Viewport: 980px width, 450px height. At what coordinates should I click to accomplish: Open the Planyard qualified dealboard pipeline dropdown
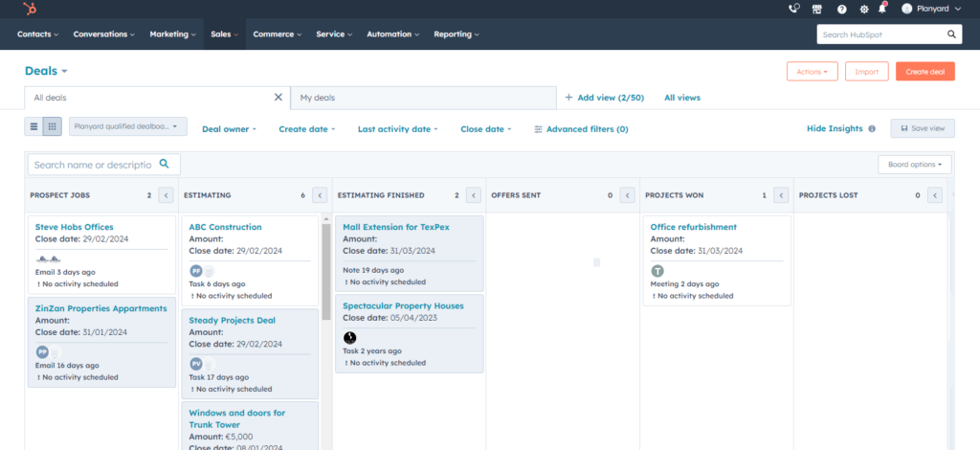pyautogui.click(x=128, y=126)
